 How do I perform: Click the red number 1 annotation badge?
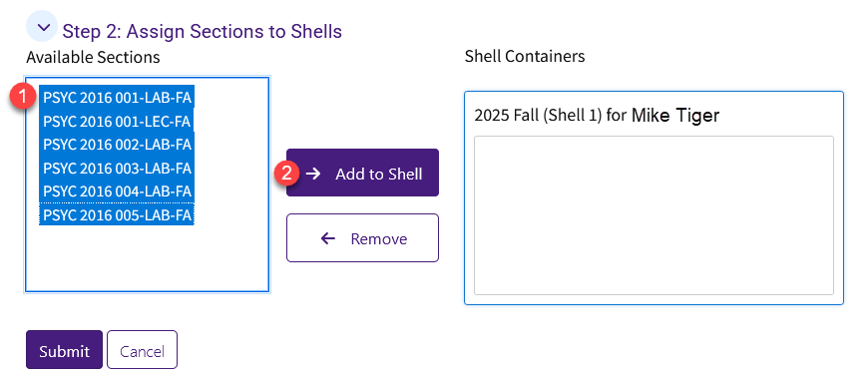23,96
